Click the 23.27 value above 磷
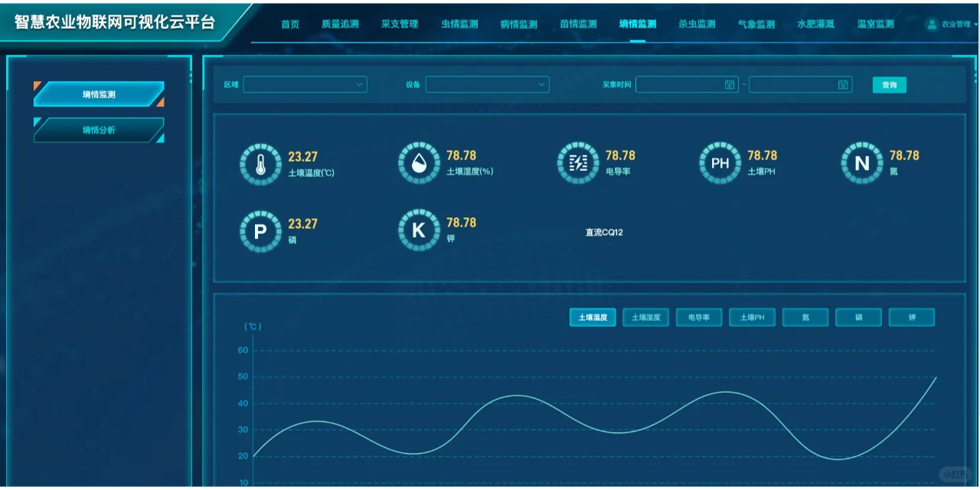This screenshot has width=980, height=490. pyautogui.click(x=302, y=224)
